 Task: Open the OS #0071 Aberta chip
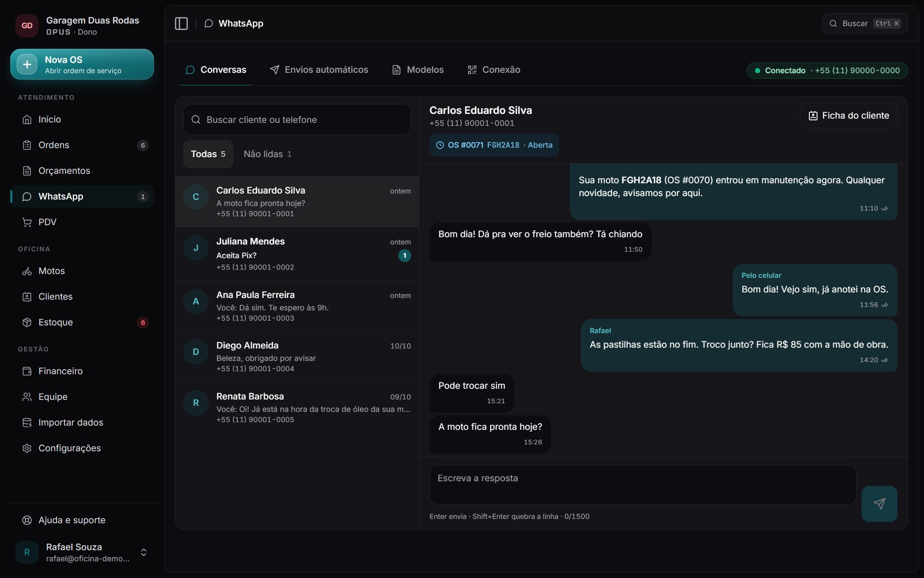(x=494, y=145)
